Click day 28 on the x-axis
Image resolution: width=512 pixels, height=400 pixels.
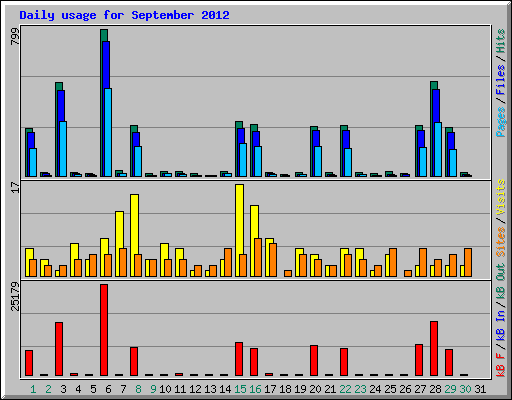pos(435,389)
